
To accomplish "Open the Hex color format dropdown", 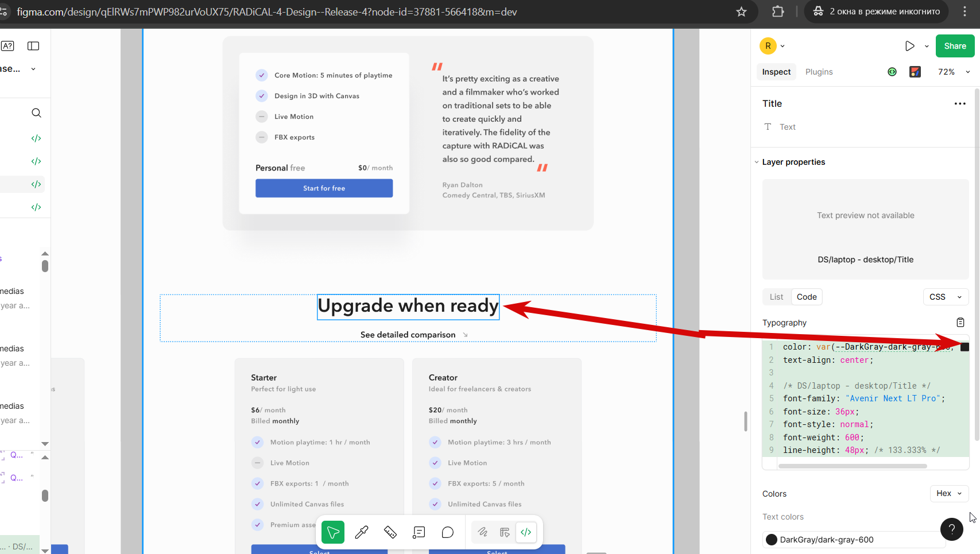I will point(949,493).
